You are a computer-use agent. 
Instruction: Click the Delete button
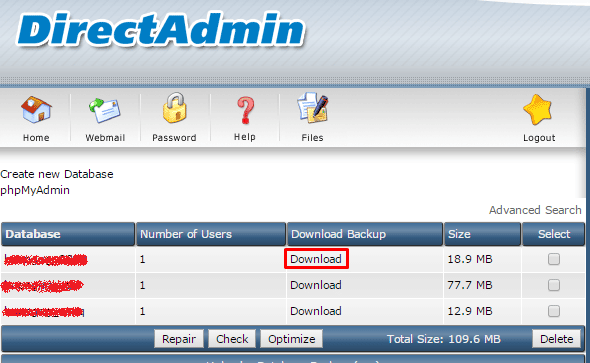[x=557, y=339]
